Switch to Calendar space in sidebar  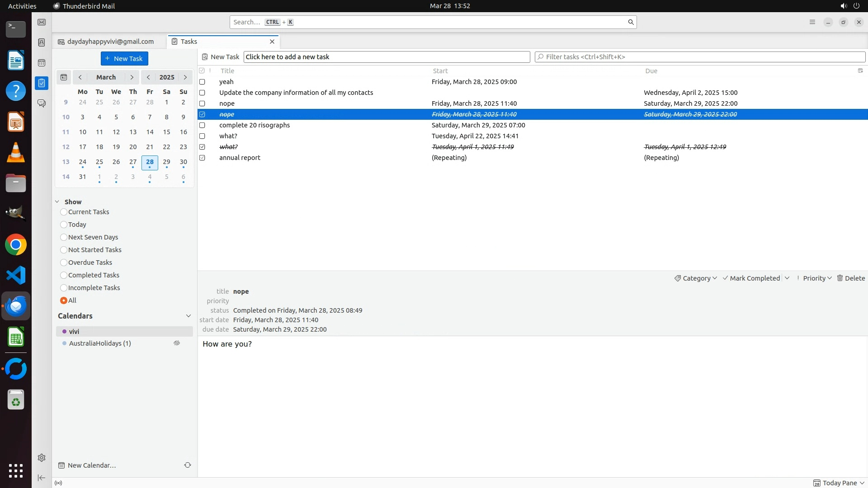[x=42, y=63]
